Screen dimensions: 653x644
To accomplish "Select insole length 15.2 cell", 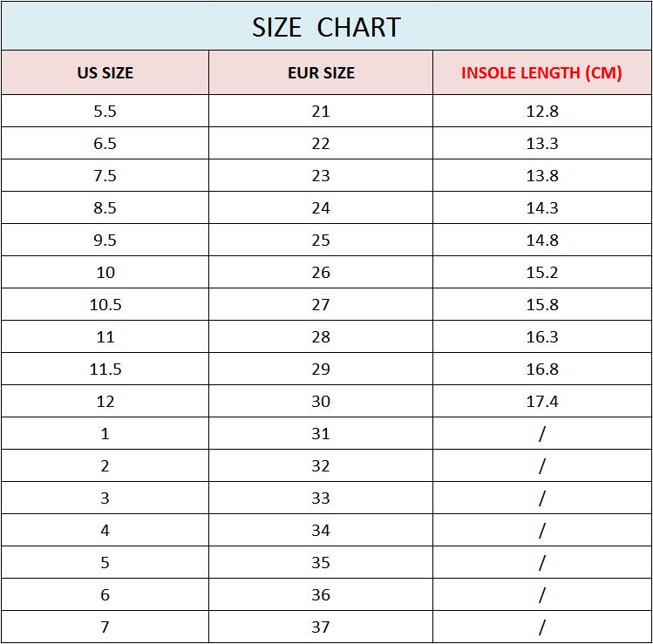I will point(541,273).
